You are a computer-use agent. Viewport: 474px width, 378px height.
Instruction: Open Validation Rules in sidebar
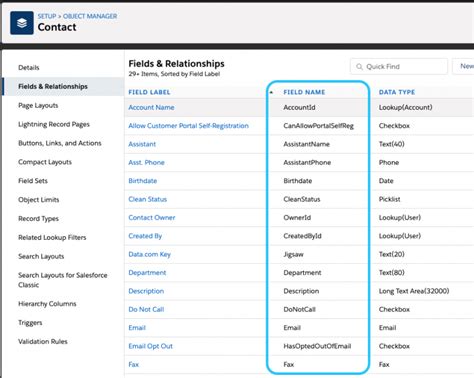(43, 341)
